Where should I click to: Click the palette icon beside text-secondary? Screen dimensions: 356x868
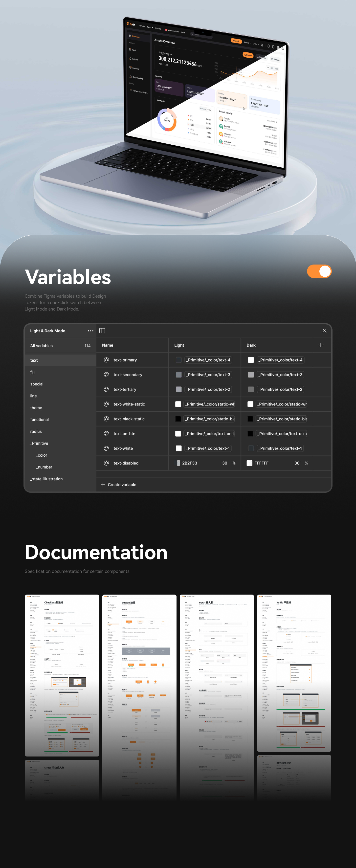pos(107,375)
